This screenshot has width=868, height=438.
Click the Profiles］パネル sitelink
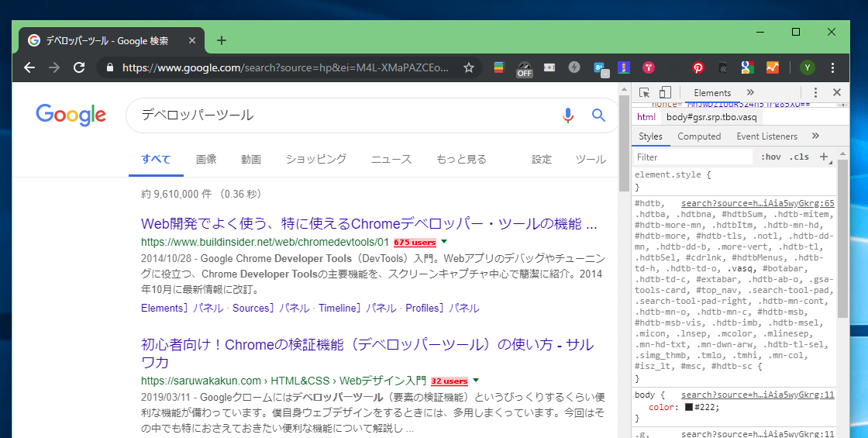(x=443, y=308)
